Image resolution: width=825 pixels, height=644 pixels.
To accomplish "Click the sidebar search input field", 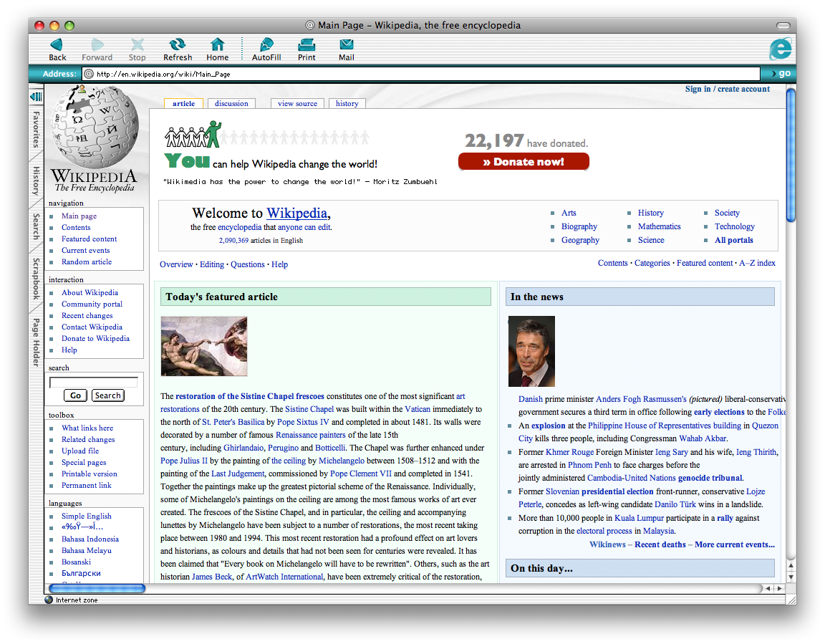I will pos(94,382).
